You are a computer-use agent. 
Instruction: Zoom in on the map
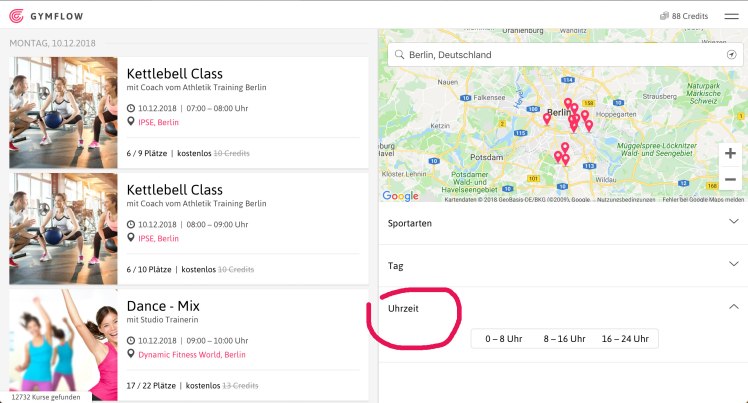click(730, 153)
